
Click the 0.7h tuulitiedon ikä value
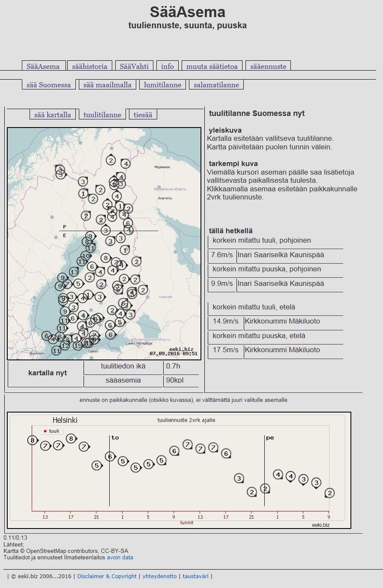[x=173, y=366]
